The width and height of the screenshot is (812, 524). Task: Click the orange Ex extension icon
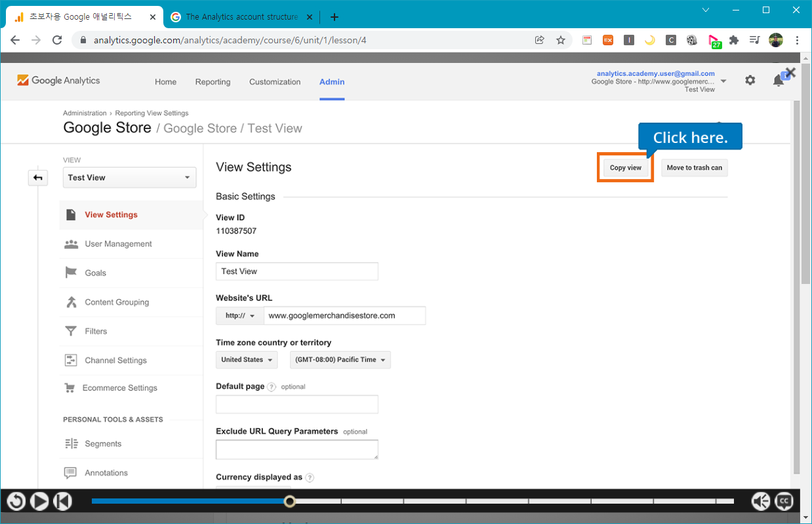point(608,40)
